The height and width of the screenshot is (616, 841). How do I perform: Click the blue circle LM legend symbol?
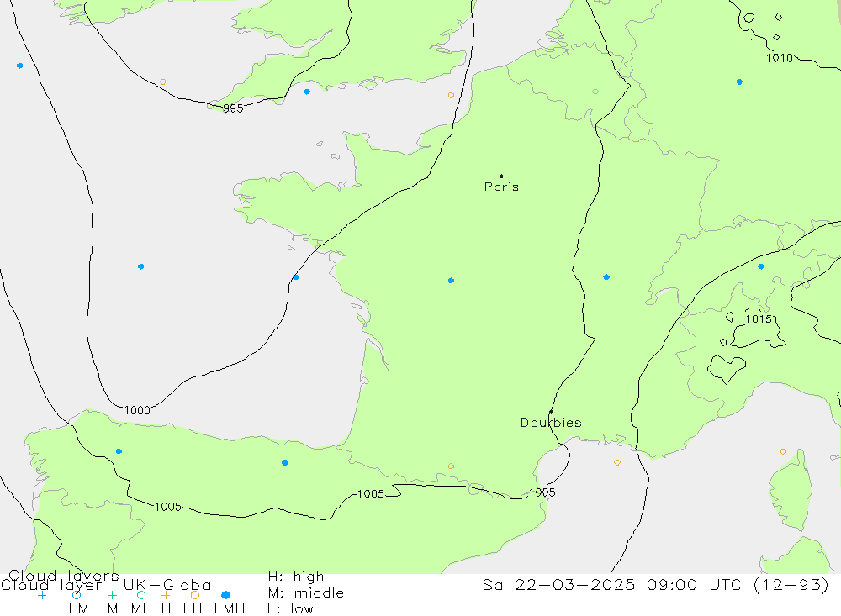(77, 595)
